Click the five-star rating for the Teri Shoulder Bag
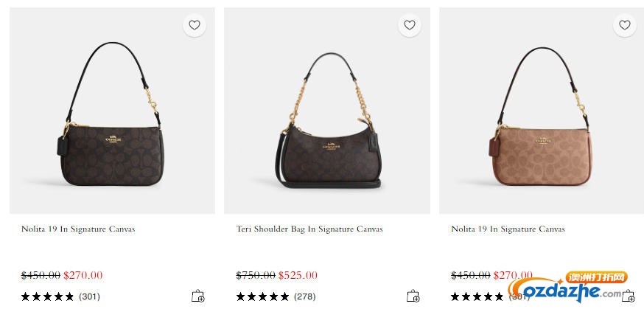Image resolution: width=644 pixels, height=312 pixels. coord(262,297)
